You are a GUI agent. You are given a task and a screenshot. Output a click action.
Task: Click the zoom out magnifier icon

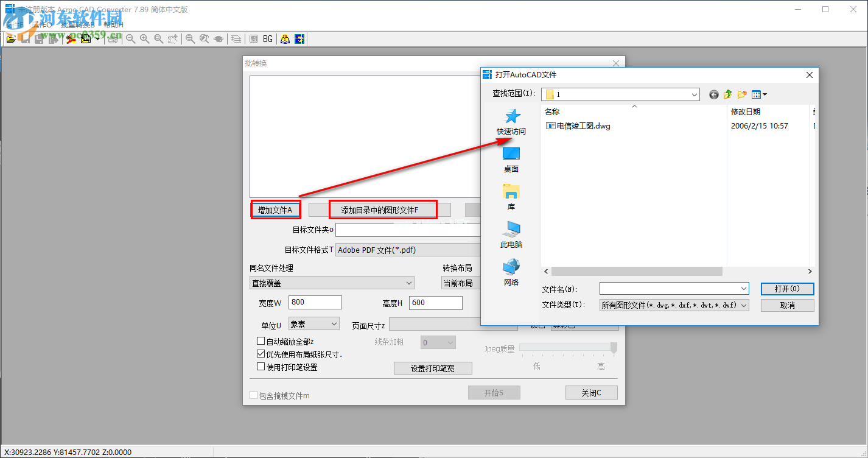[x=130, y=39]
